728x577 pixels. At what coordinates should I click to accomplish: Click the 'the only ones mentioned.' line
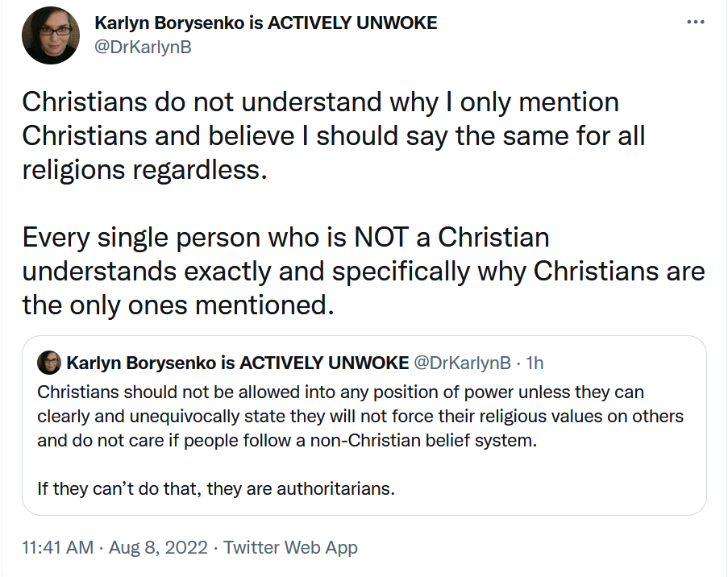click(178, 305)
